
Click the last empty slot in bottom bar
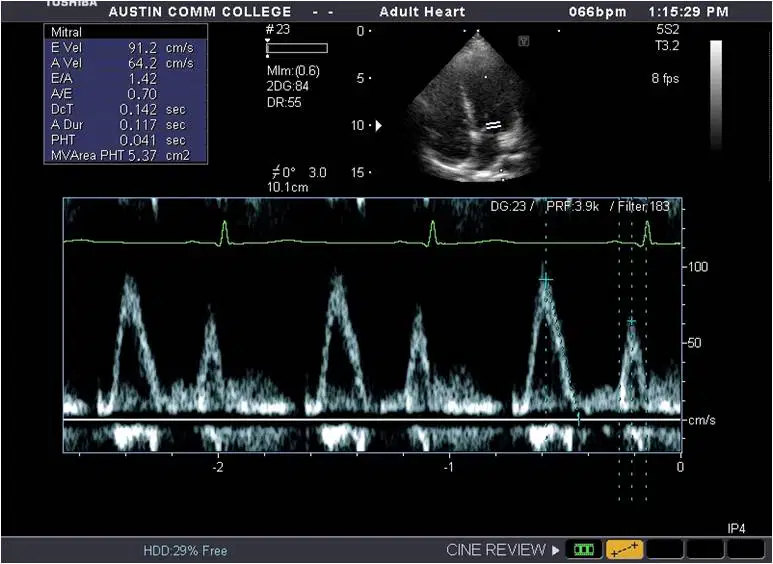(x=745, y=549)
